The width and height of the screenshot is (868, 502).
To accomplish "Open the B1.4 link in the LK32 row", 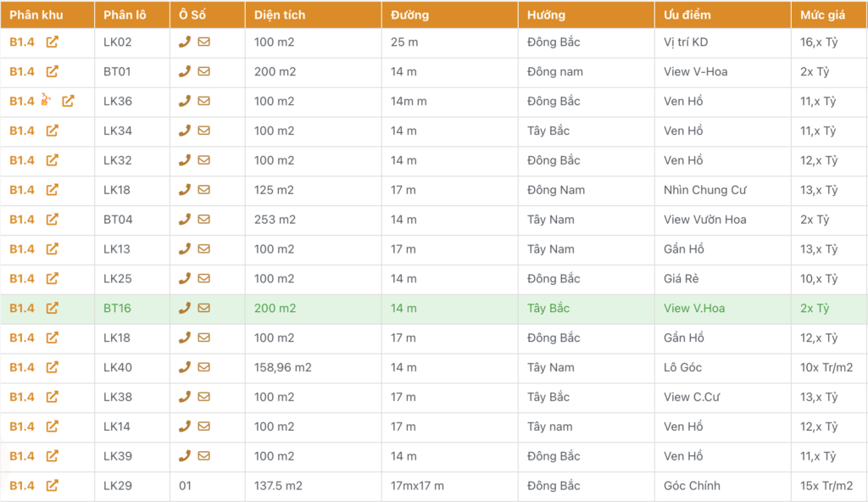I will click(22, 160).
